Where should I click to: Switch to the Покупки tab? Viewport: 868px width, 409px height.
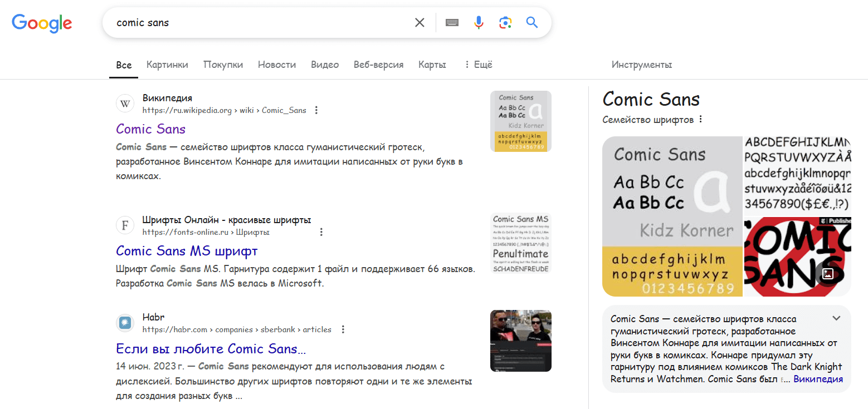pos(223,65)
